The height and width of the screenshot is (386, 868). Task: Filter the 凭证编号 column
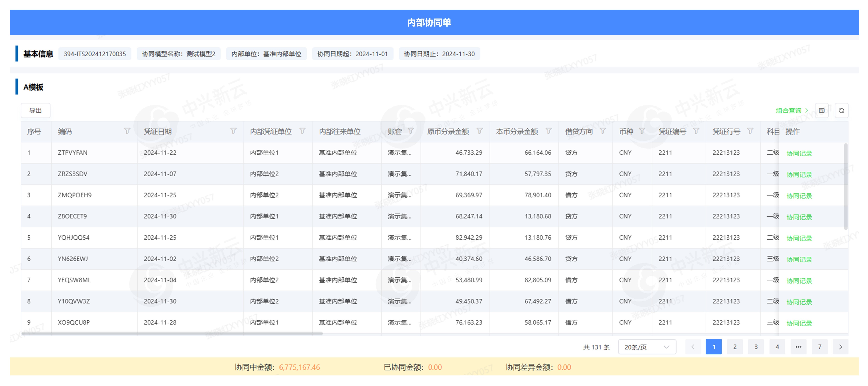click(x=696, y=131)
